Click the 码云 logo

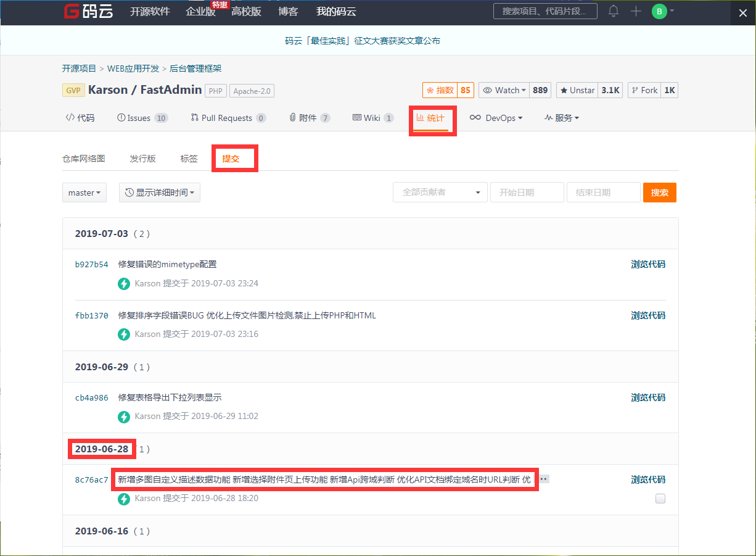click(89, 11)
